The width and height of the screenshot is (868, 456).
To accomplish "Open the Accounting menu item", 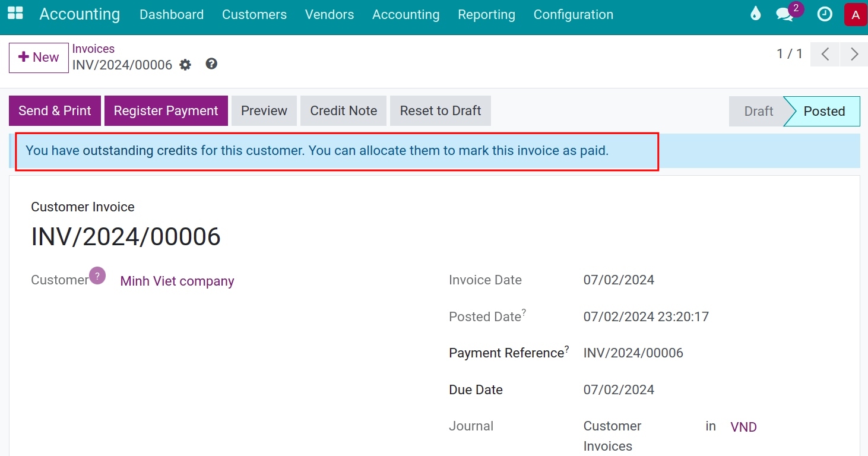I will pos(406,14).
